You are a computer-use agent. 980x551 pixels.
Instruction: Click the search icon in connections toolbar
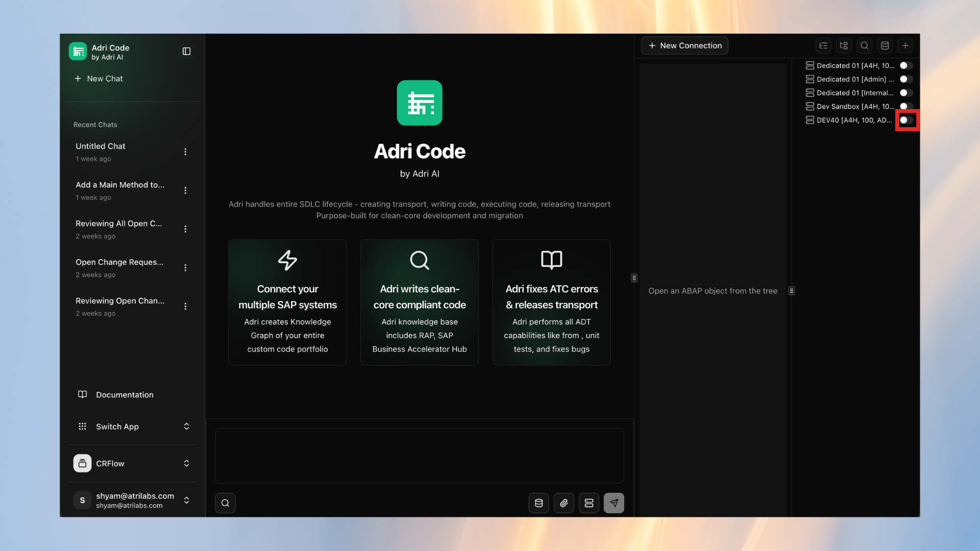864,45
